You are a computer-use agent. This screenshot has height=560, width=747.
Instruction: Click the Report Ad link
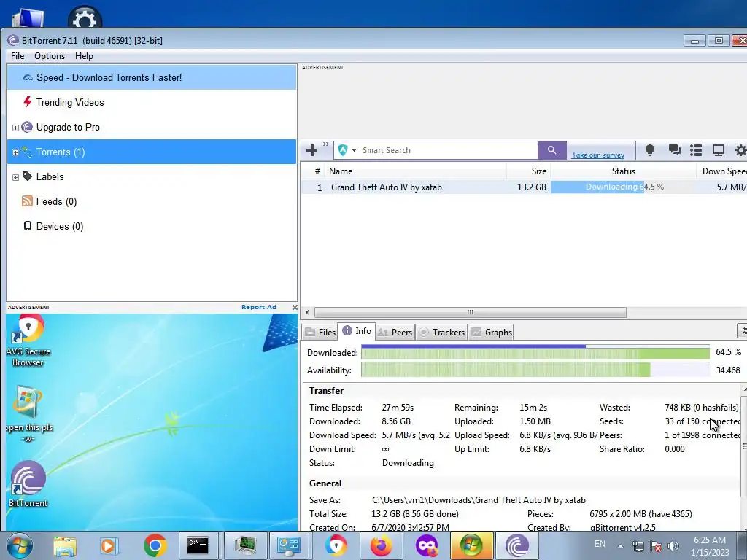click(x=259, y=307)
